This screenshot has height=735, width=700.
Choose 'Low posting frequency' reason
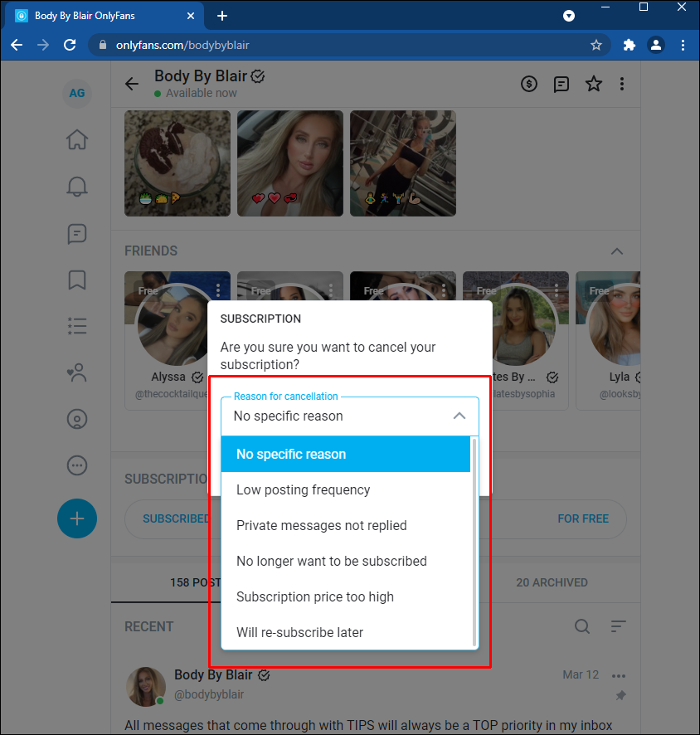[x=345, y=489]
